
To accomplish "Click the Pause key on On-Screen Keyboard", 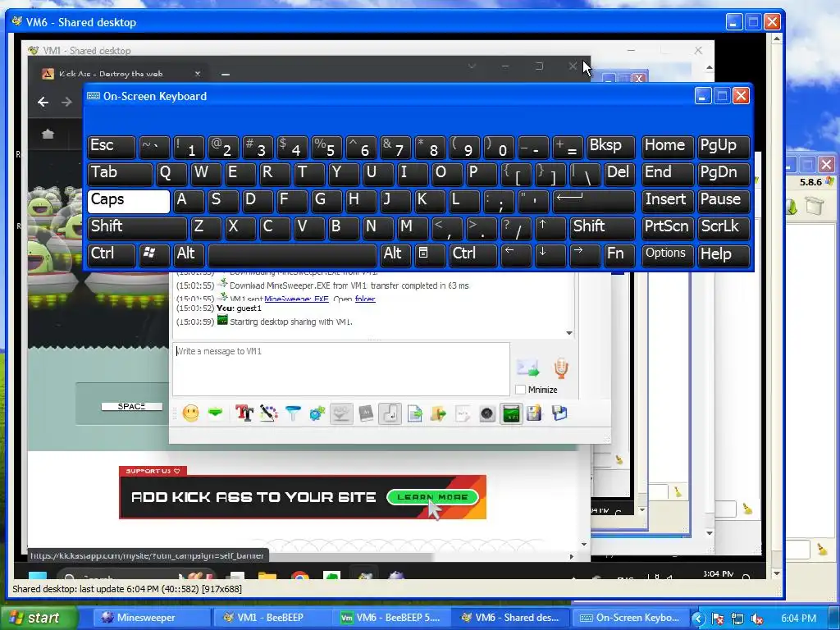I will pos(724,201).
